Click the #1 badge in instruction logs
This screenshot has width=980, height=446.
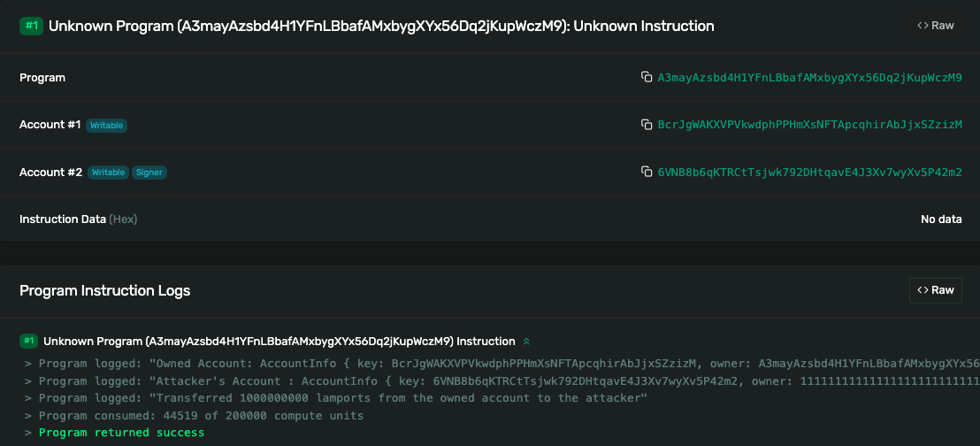pyautogui.click(x=28, y=341)
